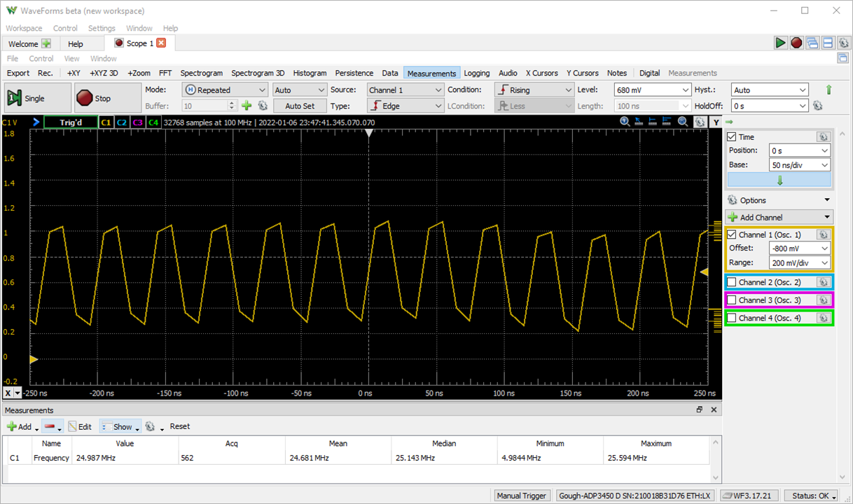853x504 pixels.
Task: Click the Measurements panel gear icon
Action: tap(150, 426)
